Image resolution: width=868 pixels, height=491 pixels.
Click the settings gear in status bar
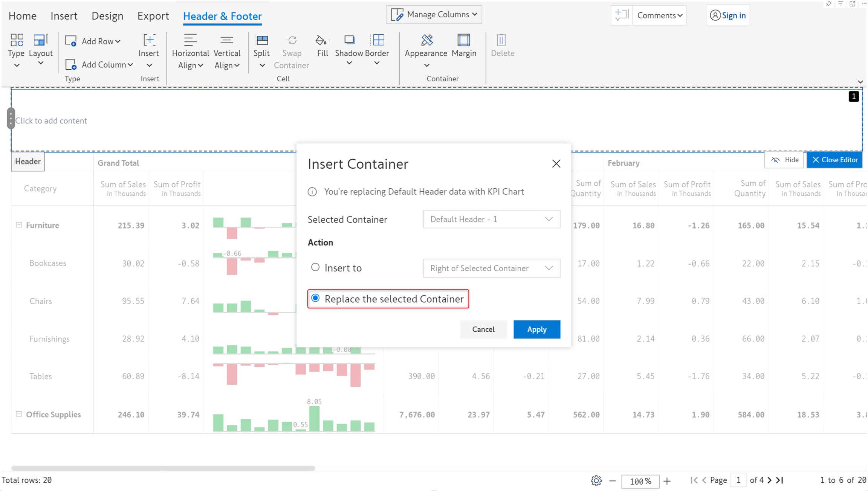pos(596,480)
